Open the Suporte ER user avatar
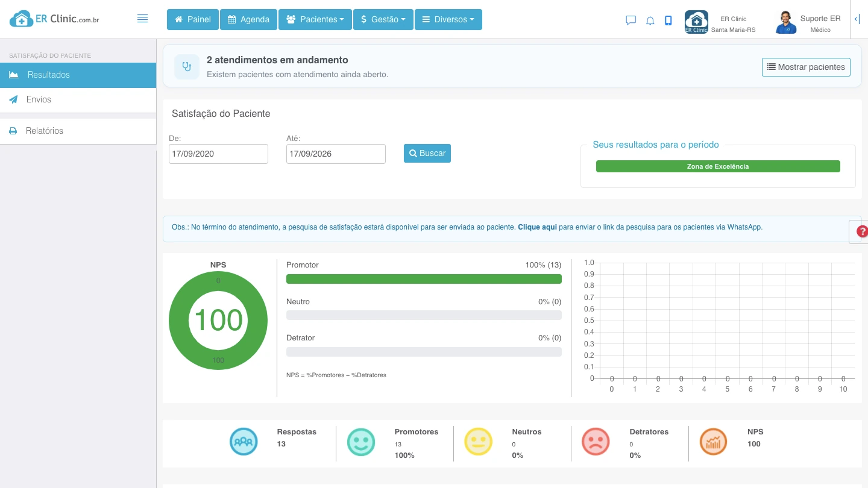 click(x=785, y=22)
